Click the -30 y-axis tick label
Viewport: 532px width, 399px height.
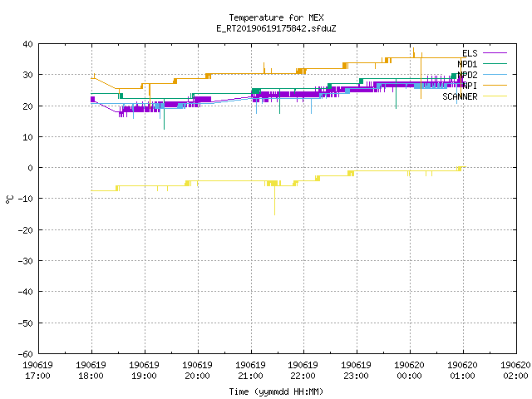[26, 261]
